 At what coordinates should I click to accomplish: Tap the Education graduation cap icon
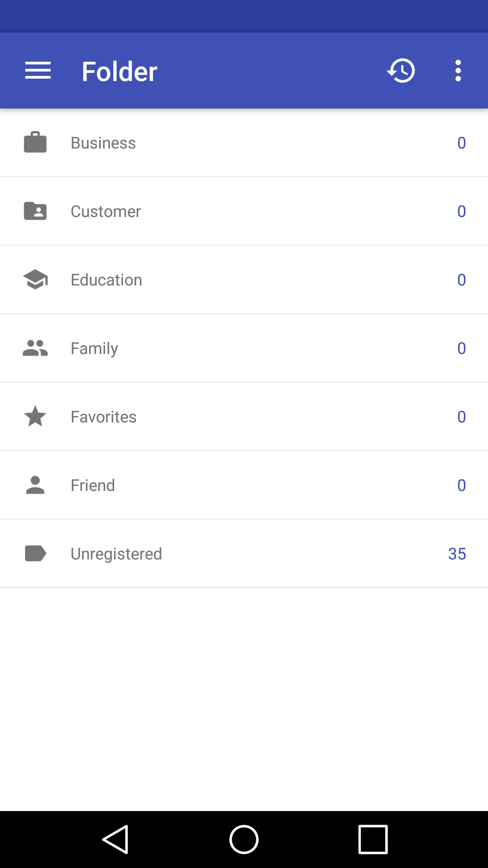35,279
